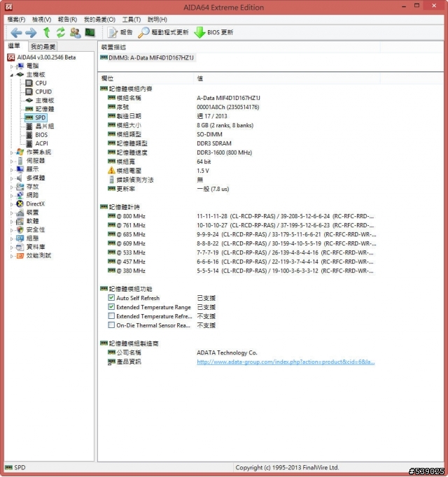Image resolution: width=448 pixels, height=477 pixels.
Task: Click the memory chip icon above SPD
Action: click(x=29, y=108)
